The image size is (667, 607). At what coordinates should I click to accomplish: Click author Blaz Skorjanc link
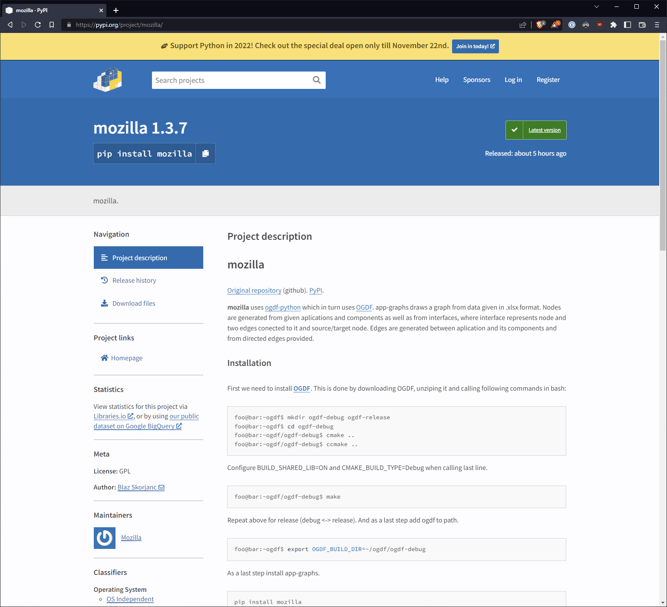point(141,487)
